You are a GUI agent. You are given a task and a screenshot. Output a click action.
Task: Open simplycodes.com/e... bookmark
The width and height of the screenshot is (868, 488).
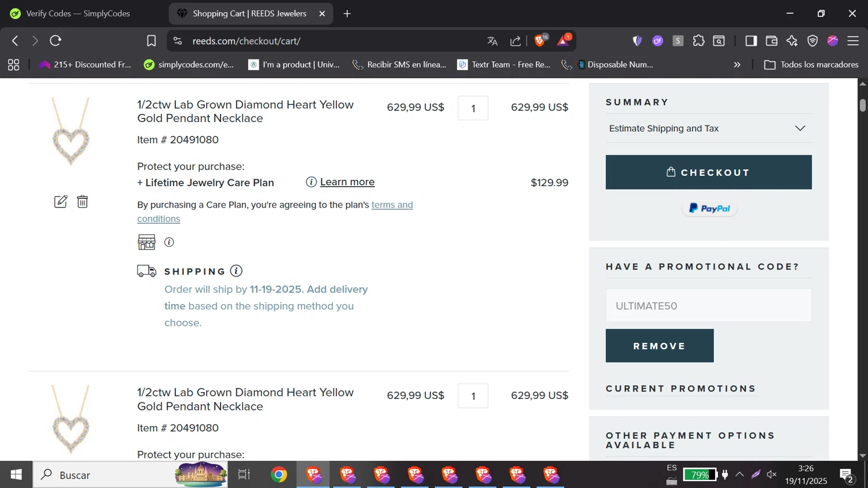[x=189, y=65]
